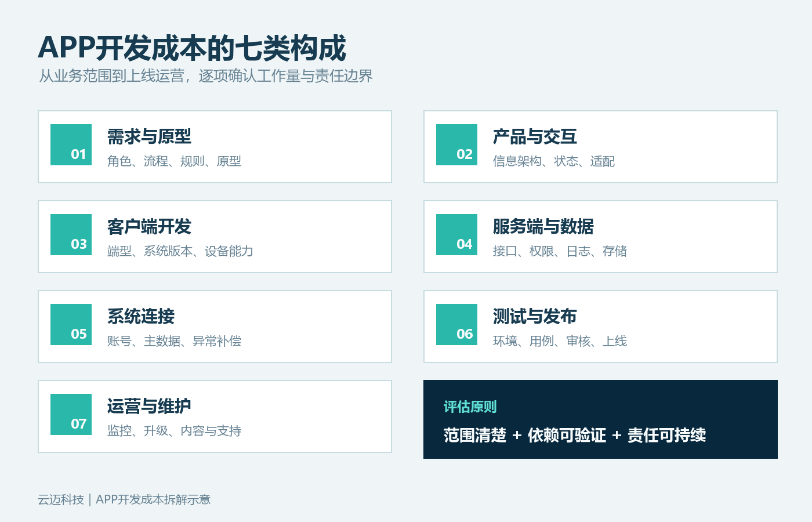Click the 04 number badge
This screenshot has width=812, height=522.
456,234
